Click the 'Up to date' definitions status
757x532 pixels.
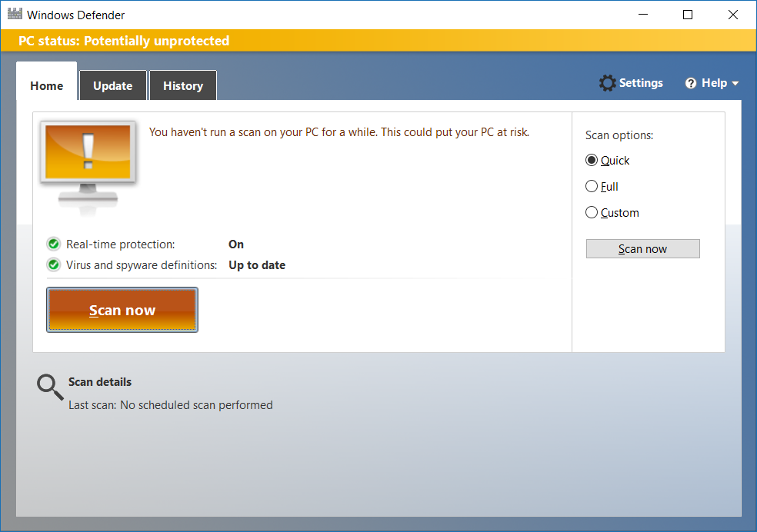[257, 265]
